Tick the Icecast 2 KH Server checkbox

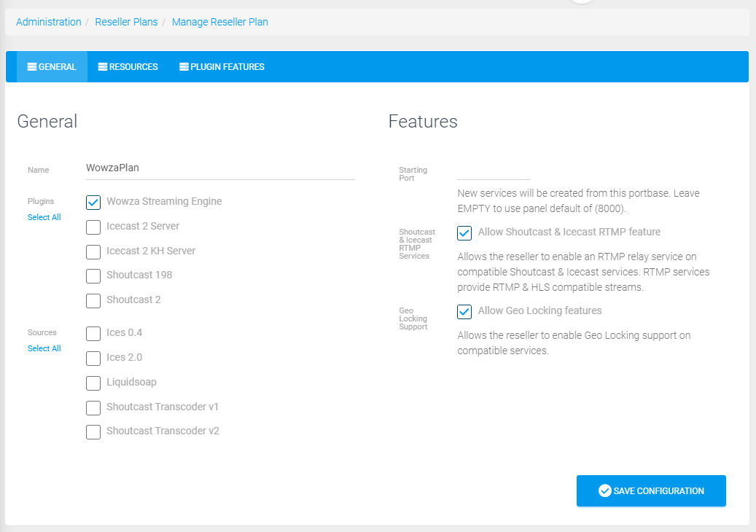point(93,251)
